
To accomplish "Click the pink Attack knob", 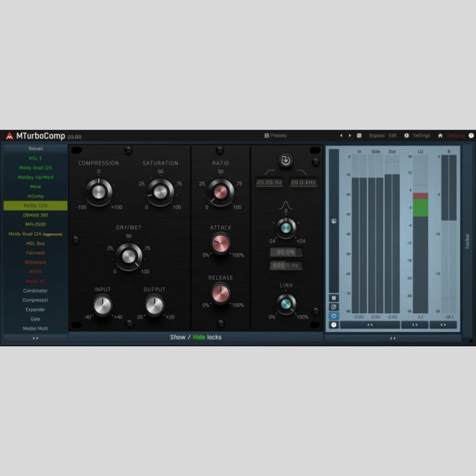I will pyautogui.click(x=221, y=244).
